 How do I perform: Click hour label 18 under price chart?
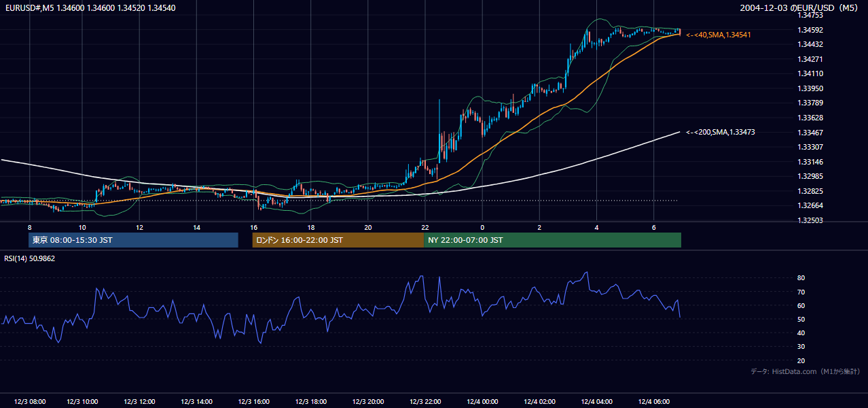click(310, 227)
